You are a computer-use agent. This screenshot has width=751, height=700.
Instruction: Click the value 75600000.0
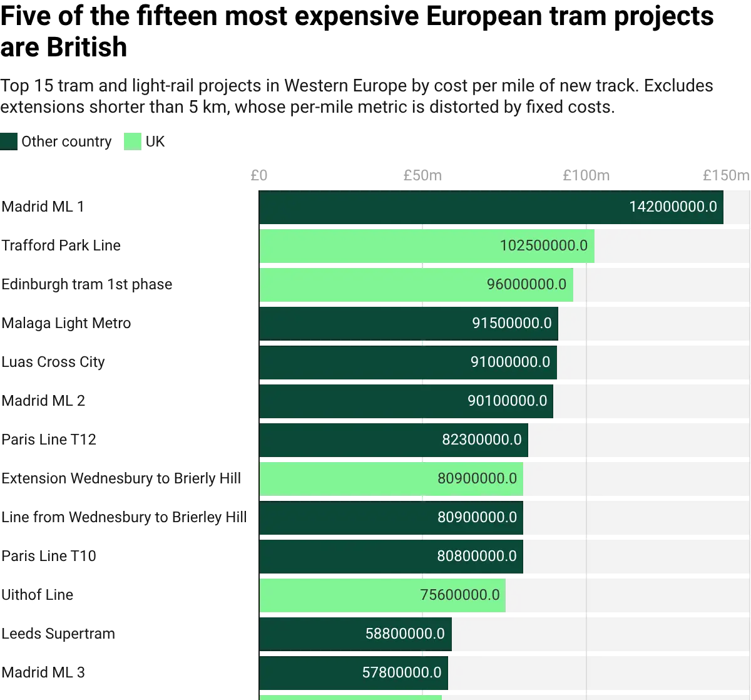tap(460, 595)
